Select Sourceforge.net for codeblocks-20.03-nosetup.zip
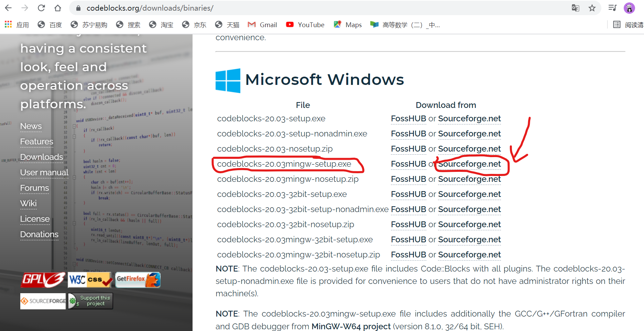This screenshot has width=644, height=331. (469, 149)
